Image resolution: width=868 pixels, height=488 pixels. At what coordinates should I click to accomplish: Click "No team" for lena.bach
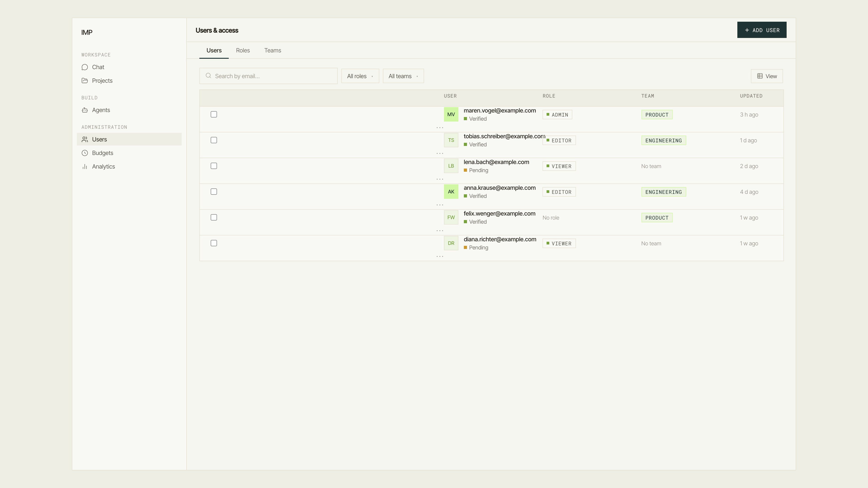(651, 166)
